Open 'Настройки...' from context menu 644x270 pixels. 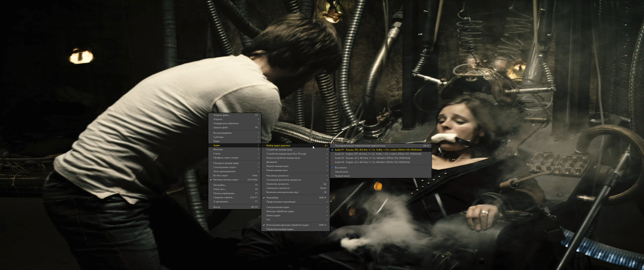[235, 185]
